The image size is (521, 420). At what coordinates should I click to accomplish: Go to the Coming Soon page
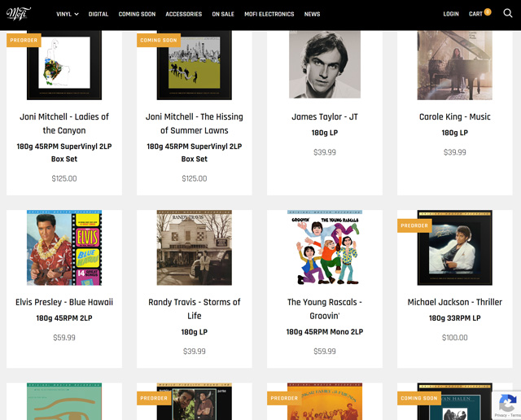(x=137, y=14)
